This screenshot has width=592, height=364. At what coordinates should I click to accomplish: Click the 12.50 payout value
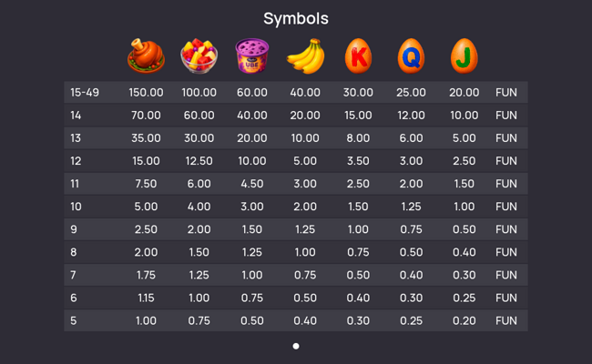tap(199, 161)
